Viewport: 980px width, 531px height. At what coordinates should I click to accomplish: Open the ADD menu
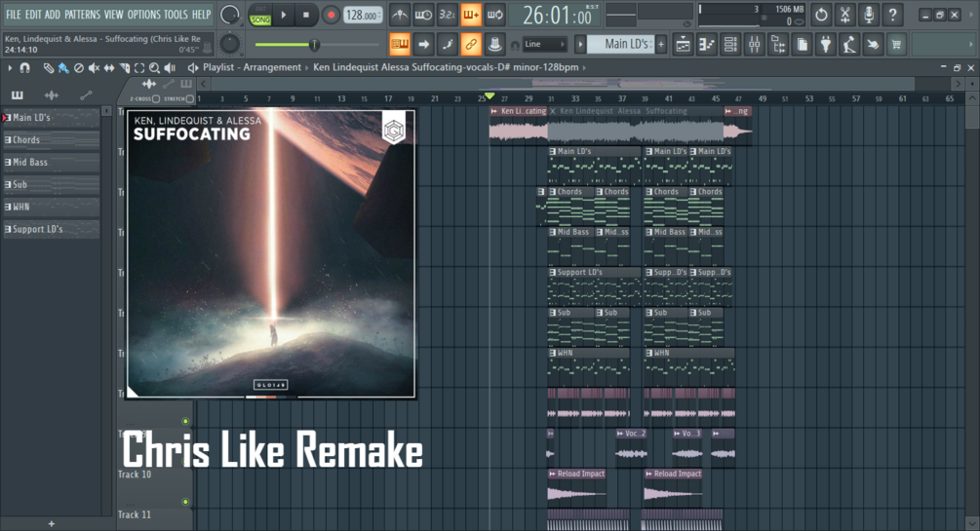click(x=53, y=15)
